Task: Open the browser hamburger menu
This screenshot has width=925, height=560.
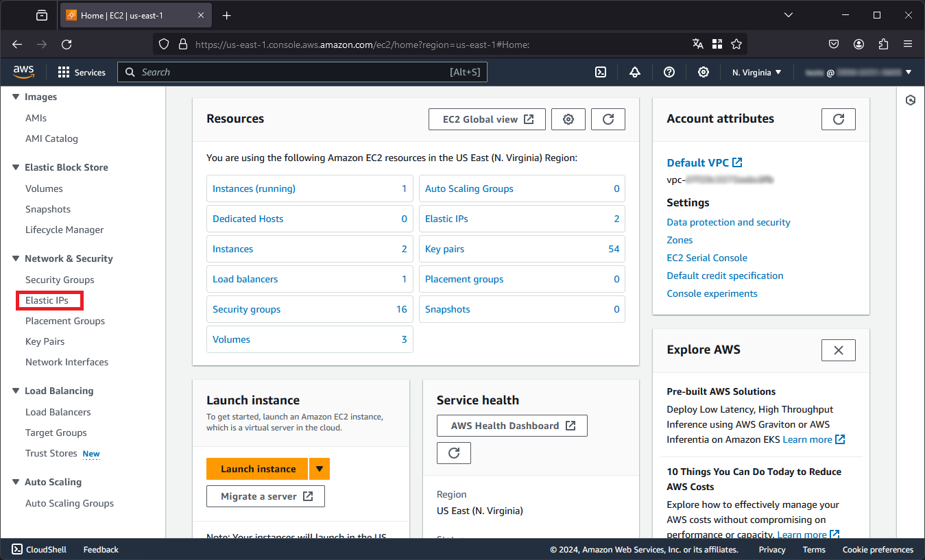Action: coord(908,44)
